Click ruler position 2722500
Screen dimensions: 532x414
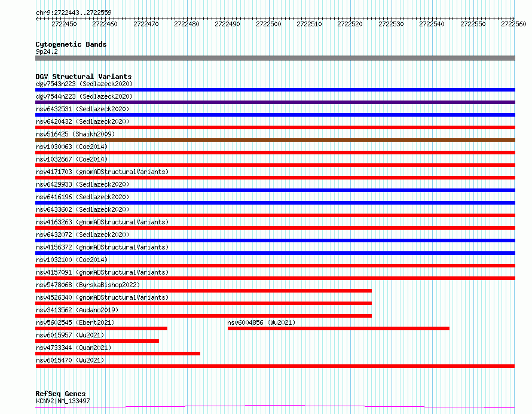(x=268, y=24)
